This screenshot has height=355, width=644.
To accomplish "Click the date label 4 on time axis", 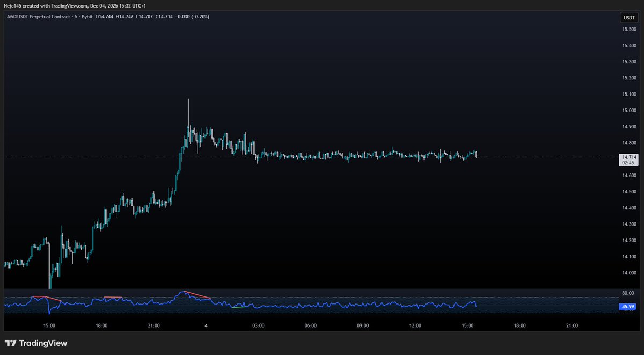I will coord(206,325).
